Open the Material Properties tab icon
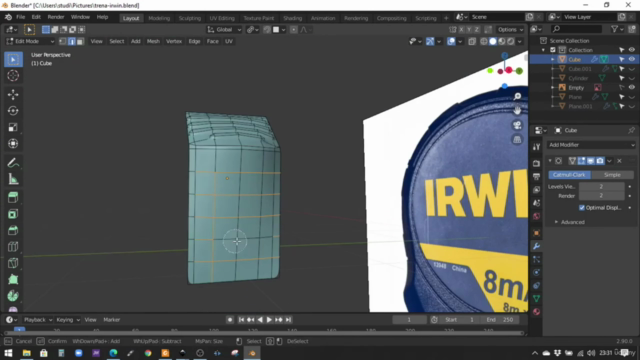The height and width of the screenshot is (360, 640). click(536, 312)
